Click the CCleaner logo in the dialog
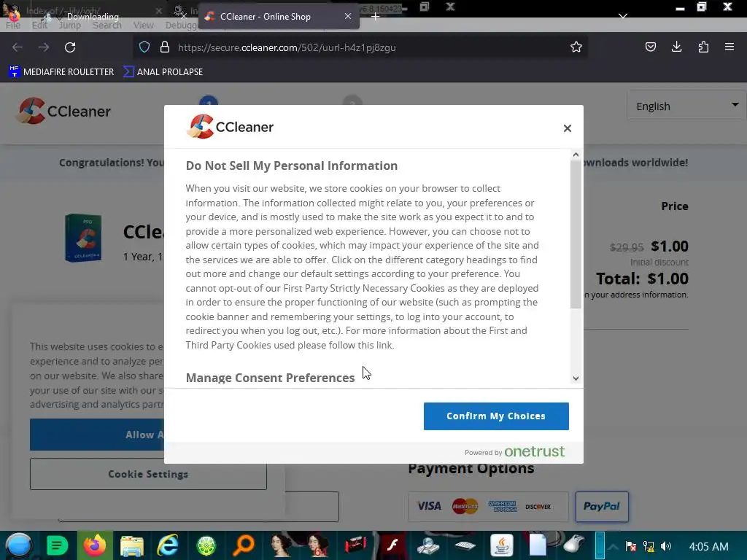 230,127
